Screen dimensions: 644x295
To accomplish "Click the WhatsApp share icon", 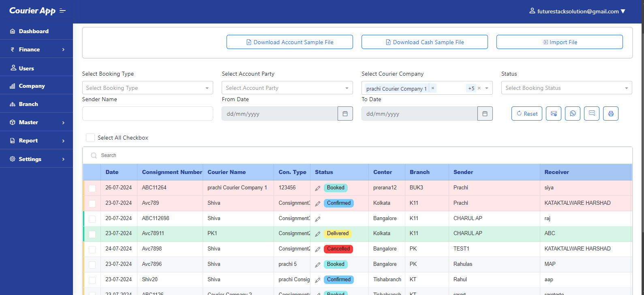I will (572, 114).
